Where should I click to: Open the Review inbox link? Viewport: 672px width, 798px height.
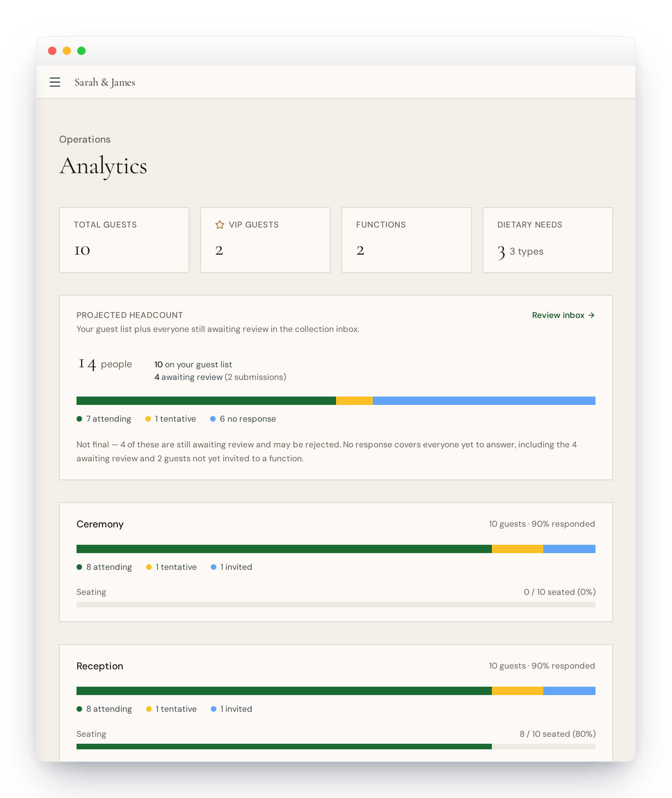[563, 315]
